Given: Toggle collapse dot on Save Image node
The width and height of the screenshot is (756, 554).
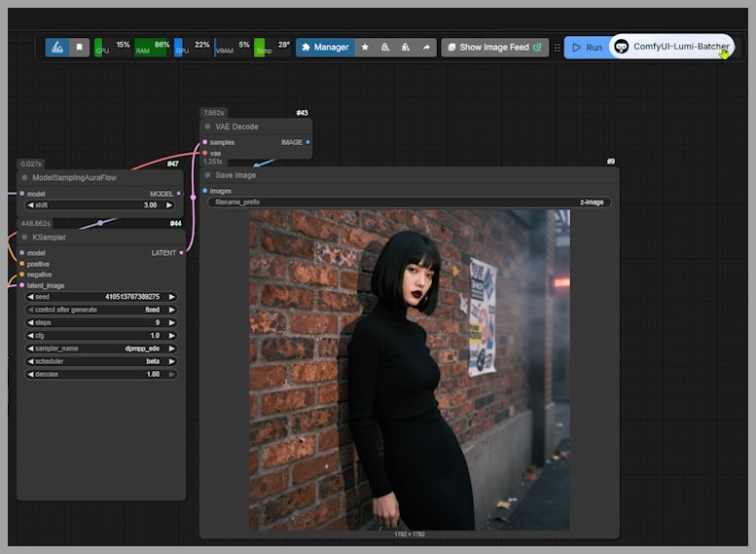Looking at the screenshot, I should (x=207, y=175).
